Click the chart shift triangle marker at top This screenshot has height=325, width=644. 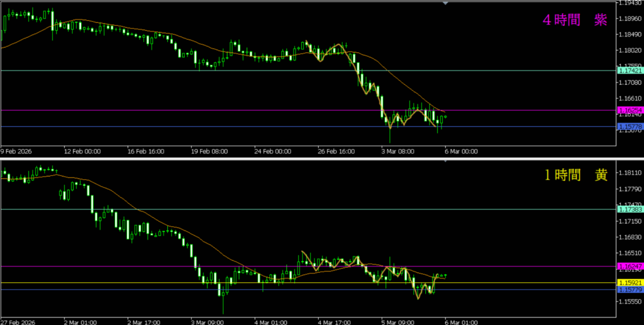pyautogui.click(x=446, y=3)
